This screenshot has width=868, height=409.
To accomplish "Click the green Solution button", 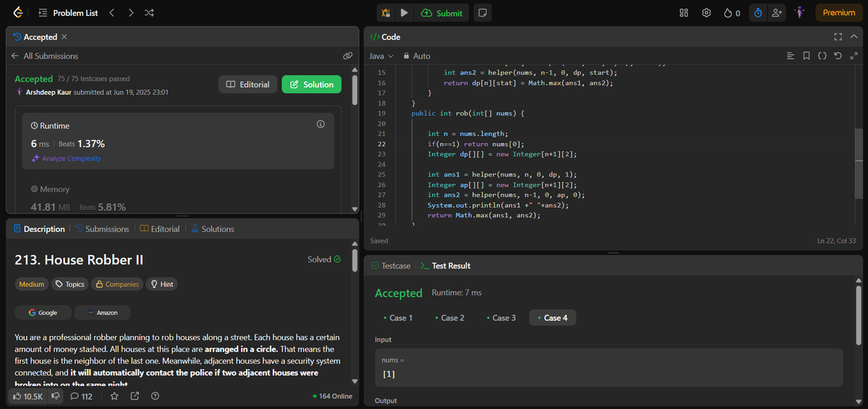I will (x=311, y=85).
